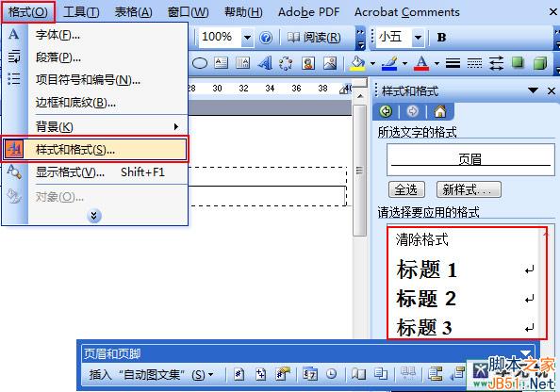Apply yellow Fill Color bucket
The height and width of the screenshot is (392, 560).
click(357, 63)
